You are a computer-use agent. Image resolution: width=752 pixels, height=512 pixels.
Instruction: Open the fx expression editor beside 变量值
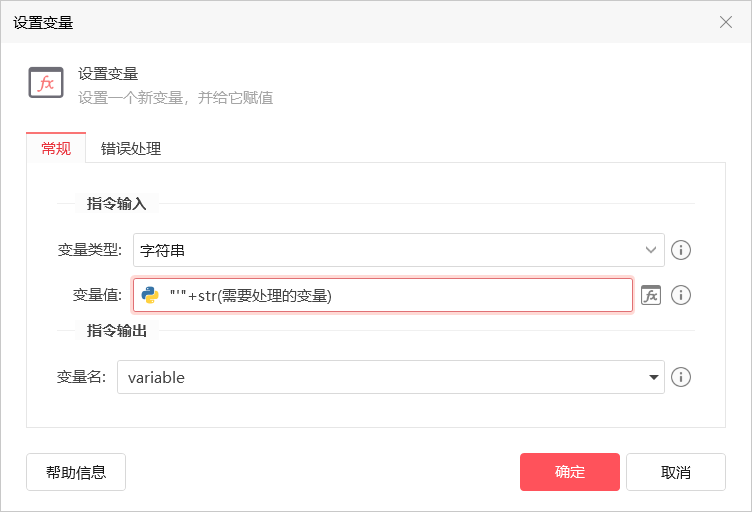click(651, 295)
